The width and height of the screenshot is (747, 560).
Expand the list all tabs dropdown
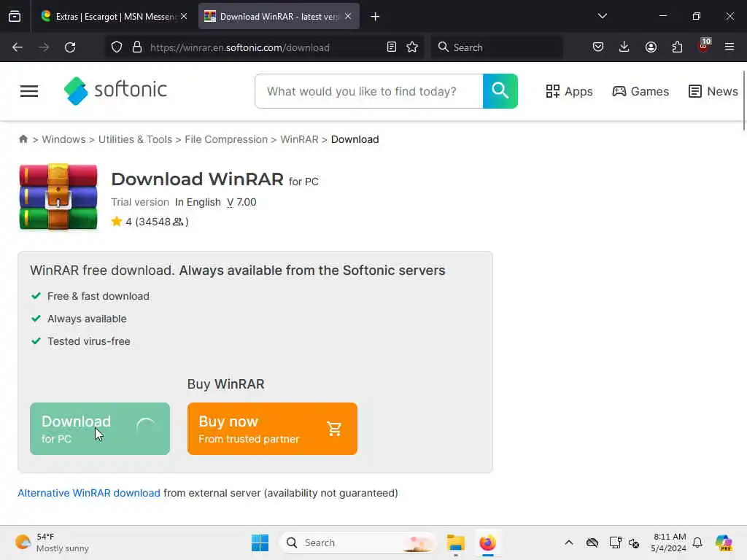[602, 16]
